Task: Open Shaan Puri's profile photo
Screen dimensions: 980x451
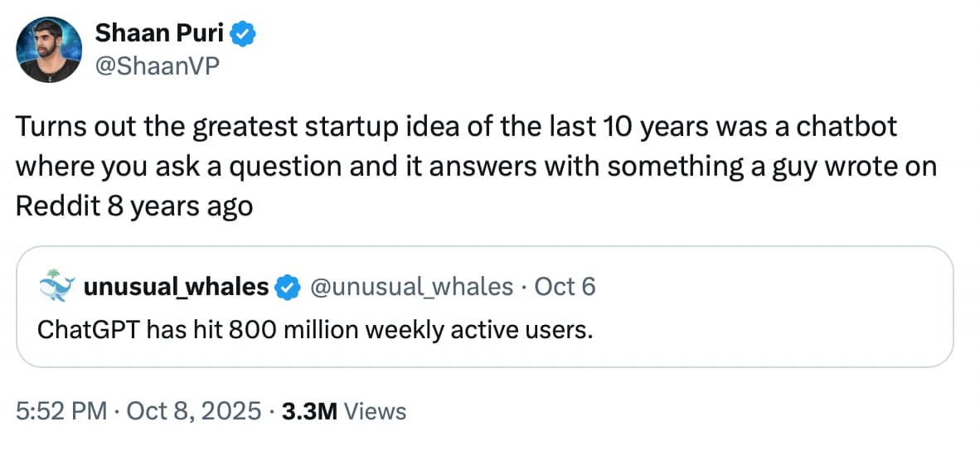Action: click(x=49, y=50)
